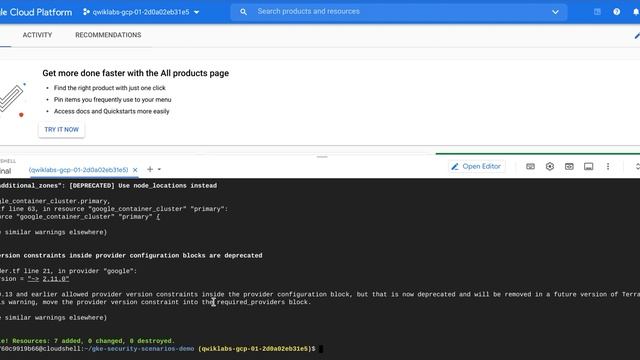Click the search magnifier icon
Viewport: 640px width, 360px height.
[243, 12]
